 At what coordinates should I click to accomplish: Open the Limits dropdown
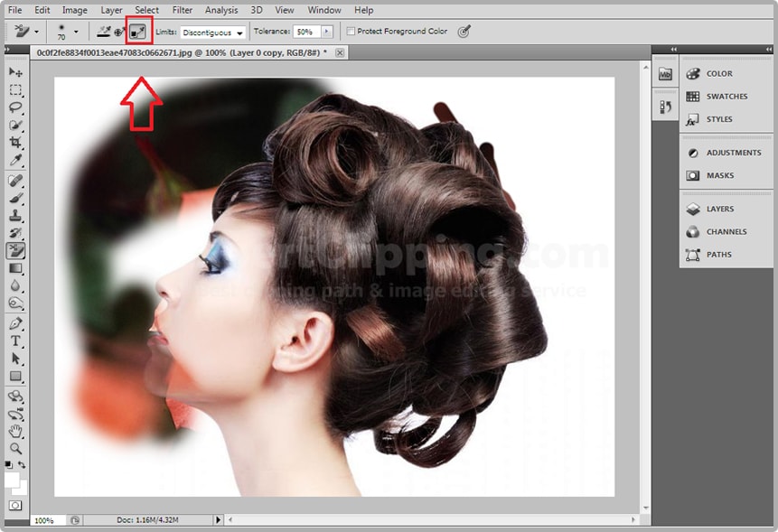click(x=213, y=33)
